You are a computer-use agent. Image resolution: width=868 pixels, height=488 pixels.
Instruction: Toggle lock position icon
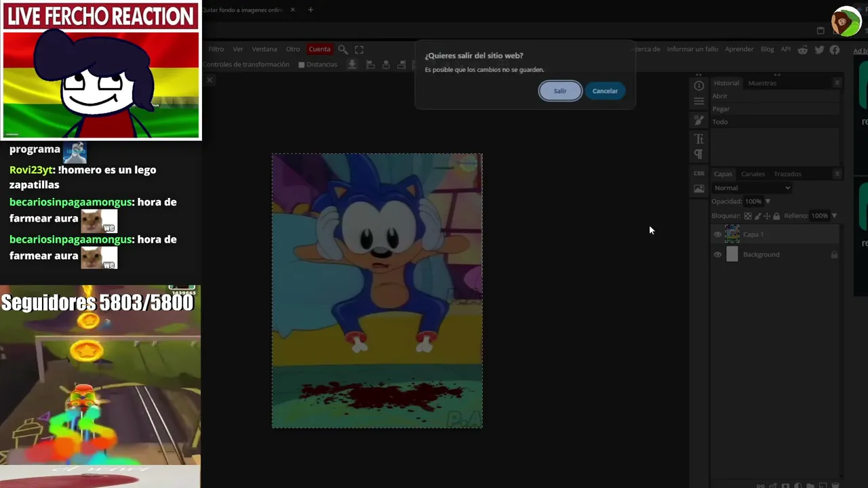tap(767, 216)
